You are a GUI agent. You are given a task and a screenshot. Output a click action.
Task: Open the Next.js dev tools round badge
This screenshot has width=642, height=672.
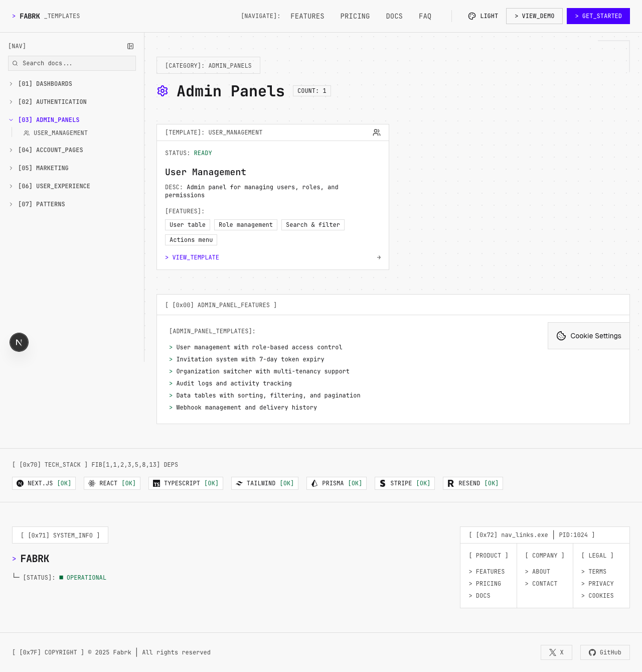click(x=19, y=342)
